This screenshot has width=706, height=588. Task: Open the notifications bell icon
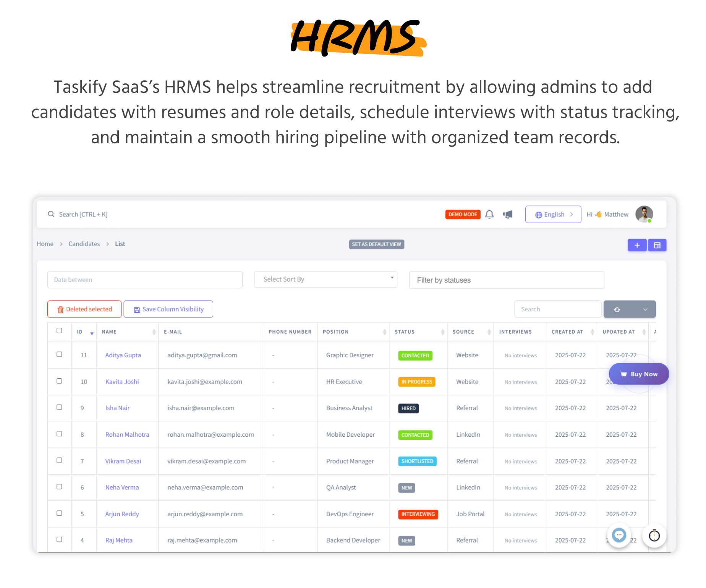489,214
